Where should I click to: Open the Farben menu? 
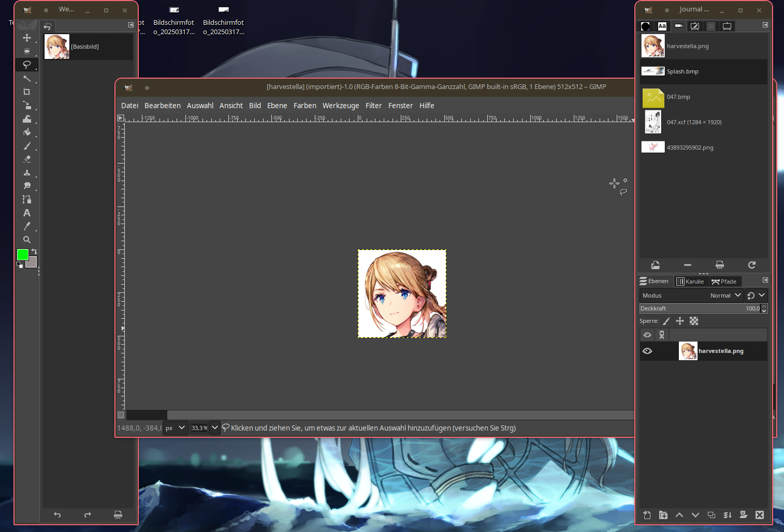(305, 106)
